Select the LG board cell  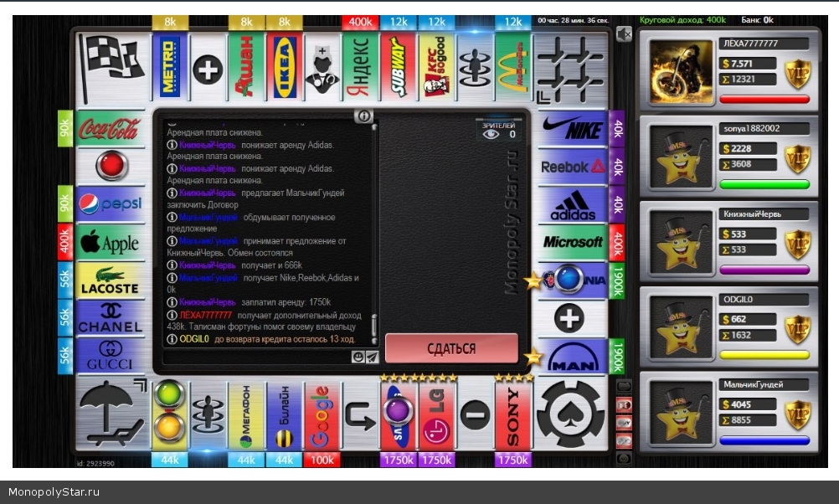(436, 415)
